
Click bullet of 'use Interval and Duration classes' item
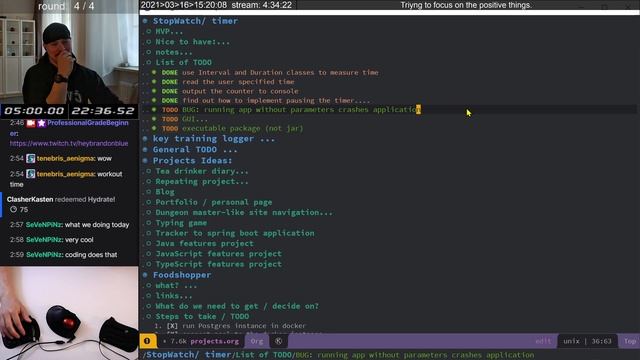click(154, 72)
